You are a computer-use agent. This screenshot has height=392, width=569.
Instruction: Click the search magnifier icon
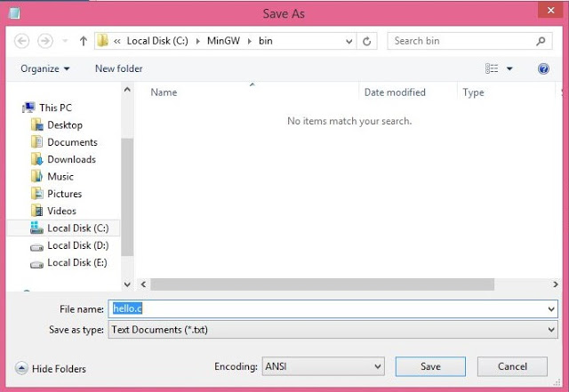point(541,41)
